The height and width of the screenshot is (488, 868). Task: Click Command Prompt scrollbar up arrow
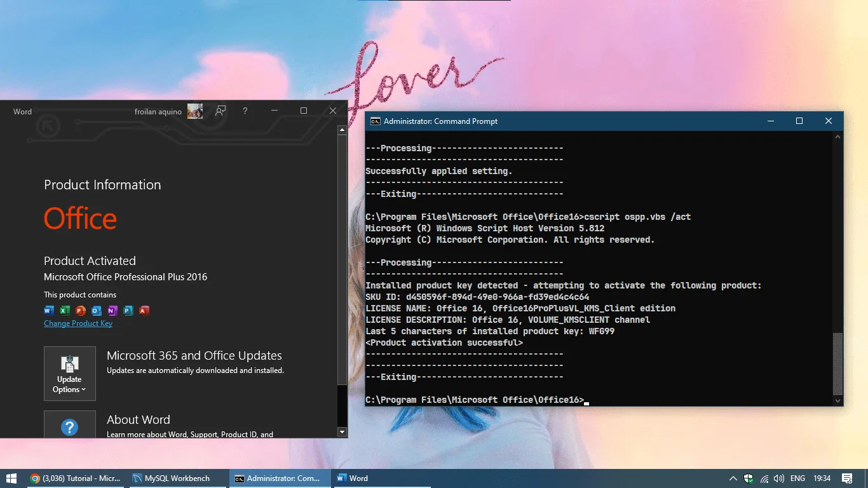838,137
